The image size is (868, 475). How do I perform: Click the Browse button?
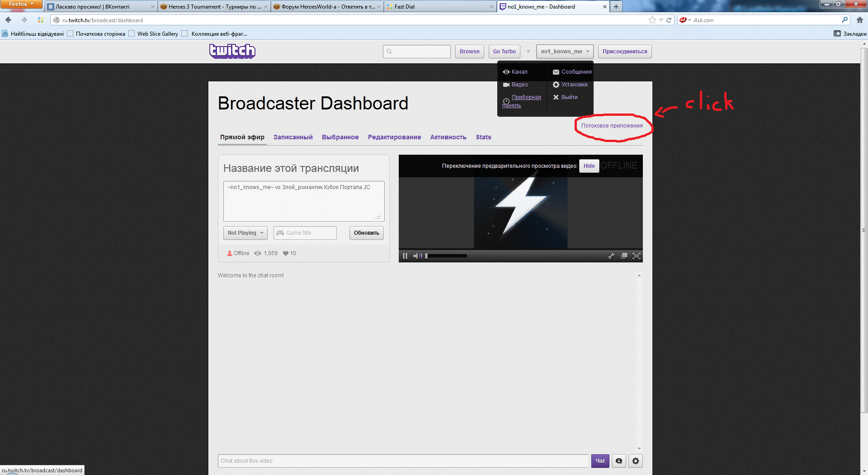click(470, 52)
